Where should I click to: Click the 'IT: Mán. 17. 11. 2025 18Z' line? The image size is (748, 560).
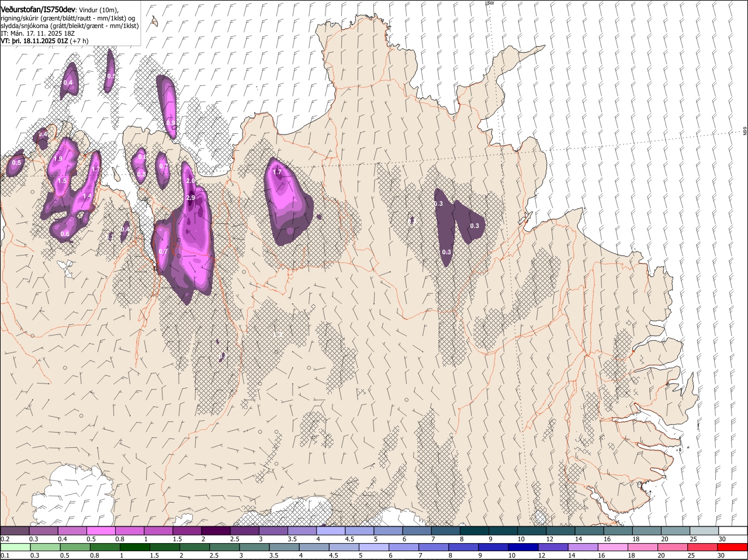pyautogui.click(x=37, y=33)
